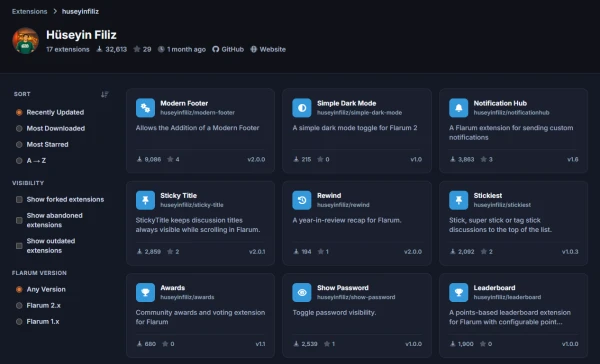Click the Website globe icon
The image size is (600, 364).
[254, 49]
